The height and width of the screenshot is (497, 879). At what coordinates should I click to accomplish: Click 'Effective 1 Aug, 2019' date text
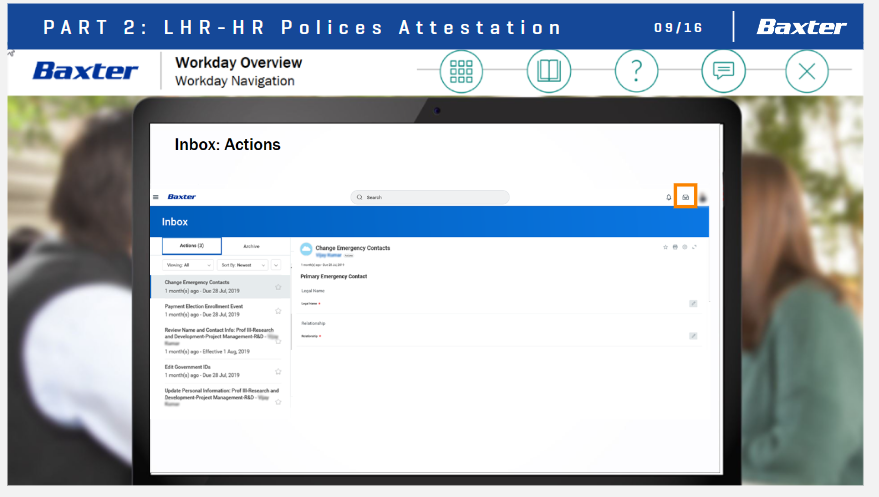(x=226, y=351)
